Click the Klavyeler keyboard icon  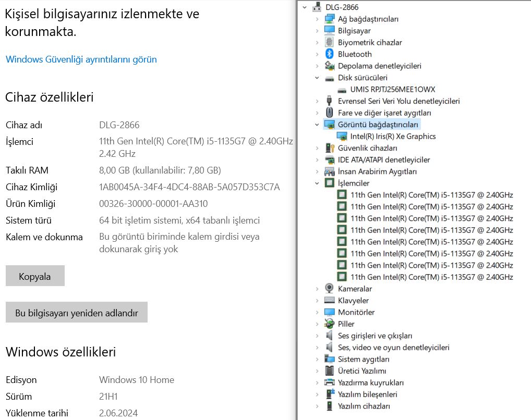329,301
